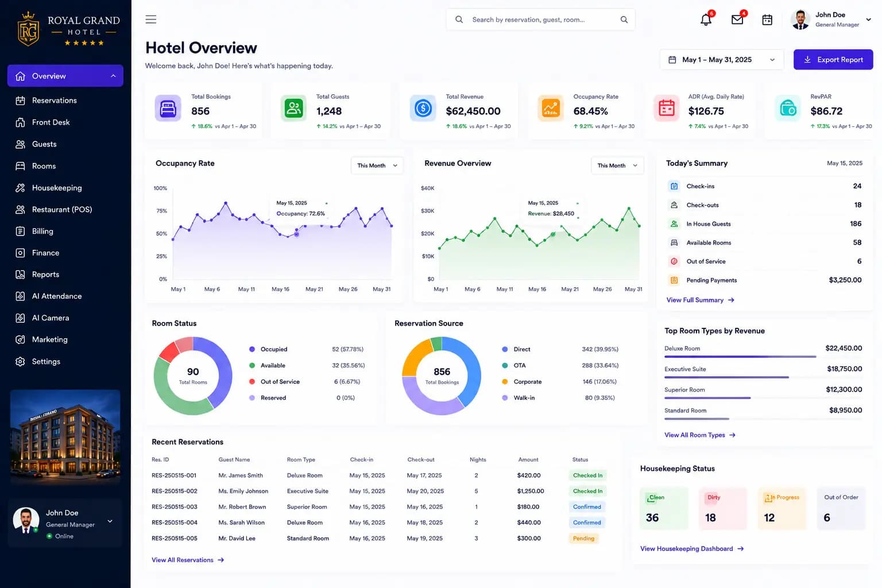Click the Export Report button

pyautogui.click(x=833, y=60)
